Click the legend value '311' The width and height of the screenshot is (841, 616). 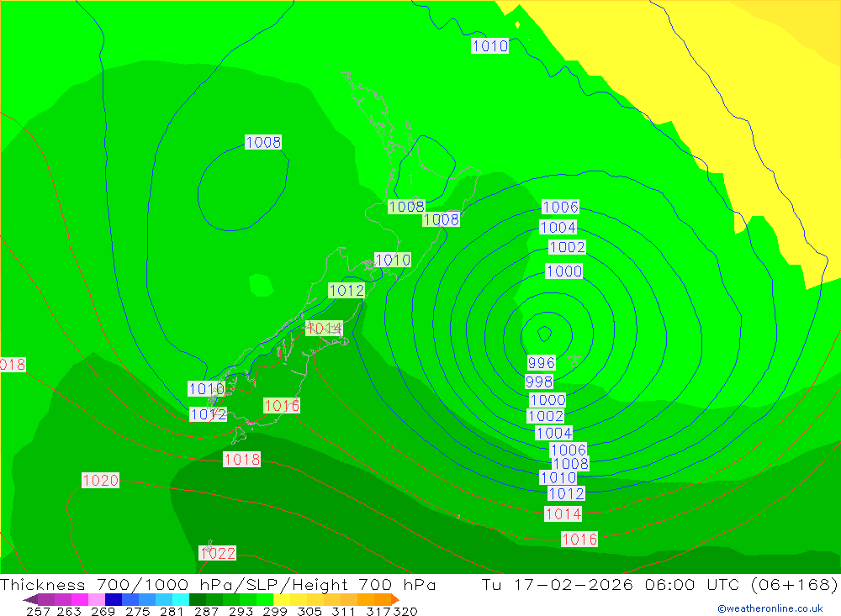(x=343, y=611)
